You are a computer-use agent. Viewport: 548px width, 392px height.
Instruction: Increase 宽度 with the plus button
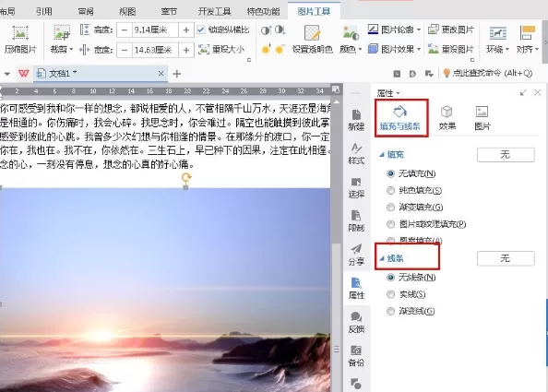[186, 51]
